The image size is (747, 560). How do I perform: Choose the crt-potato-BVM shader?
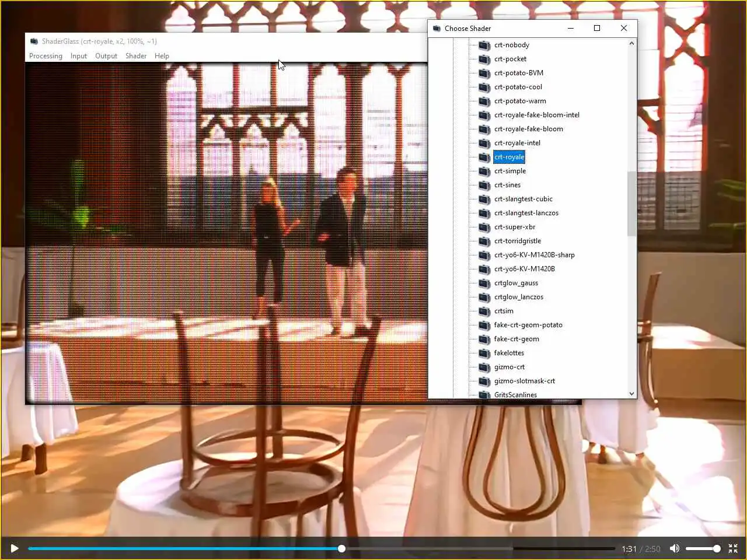pyautogui.click(x=518, y=73)
